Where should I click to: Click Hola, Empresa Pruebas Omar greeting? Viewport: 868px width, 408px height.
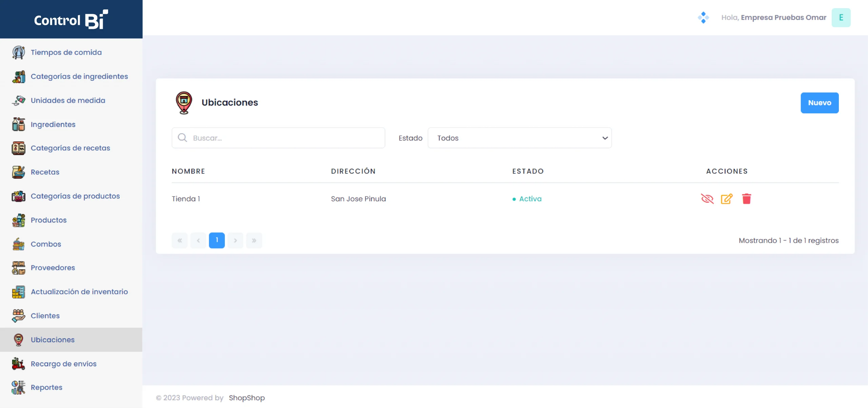[774, 18]
